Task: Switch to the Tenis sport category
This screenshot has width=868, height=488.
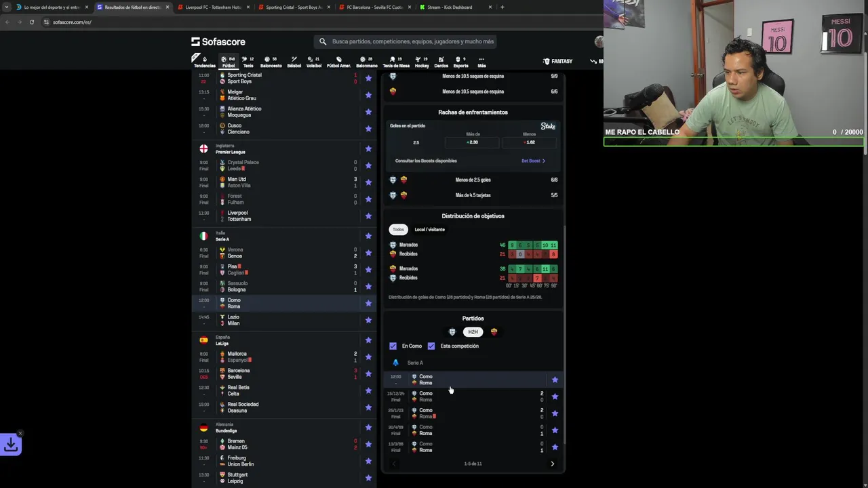Action: point(248,62)
